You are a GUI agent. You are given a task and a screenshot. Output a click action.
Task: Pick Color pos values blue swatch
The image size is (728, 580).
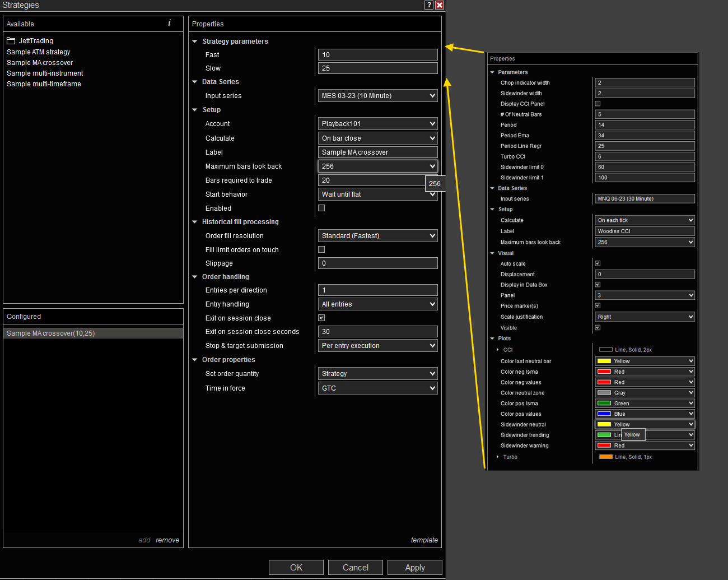point(604,414)
